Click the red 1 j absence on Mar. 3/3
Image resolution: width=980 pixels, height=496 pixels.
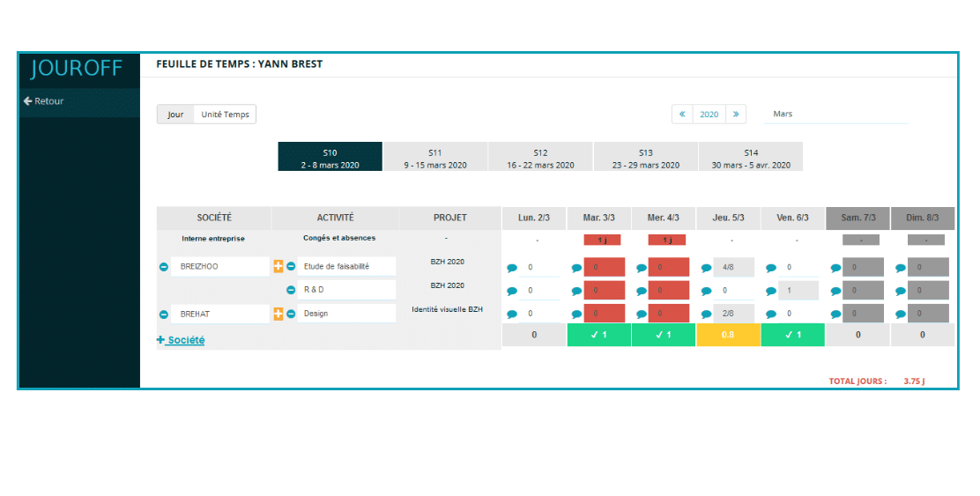pyautogui.click(x=602, y=240)
